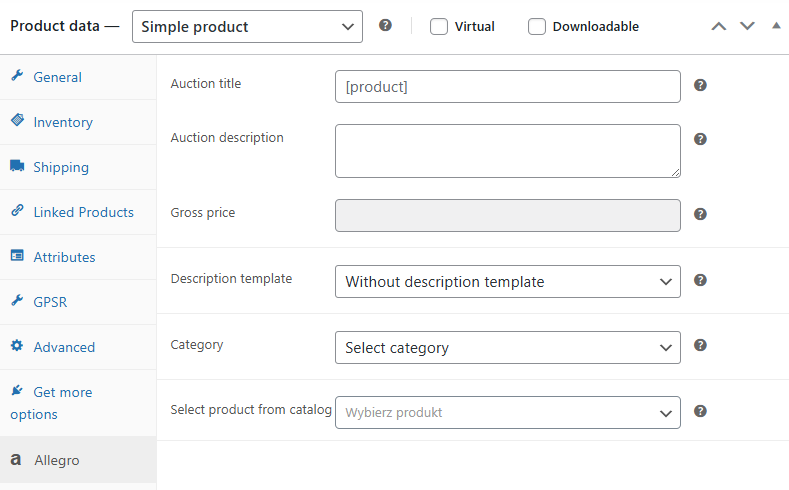
Task: Click the General wrench icon
Action: point(17,75)
